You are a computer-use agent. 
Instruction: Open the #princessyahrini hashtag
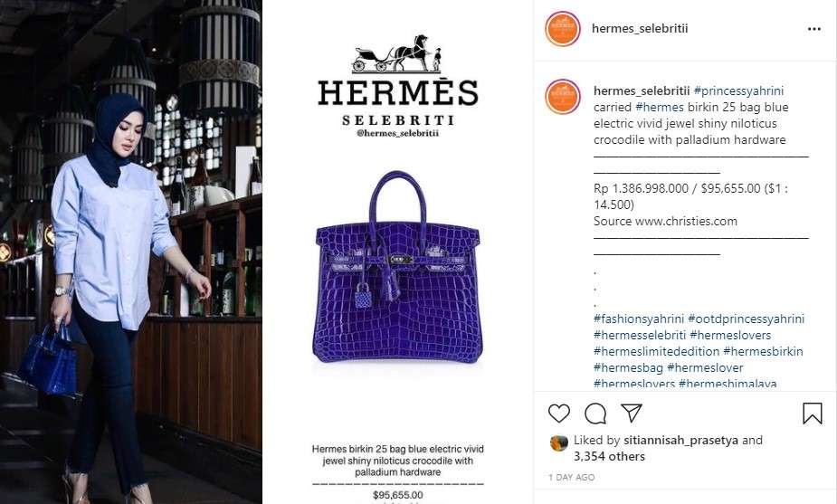click(738, 90)
